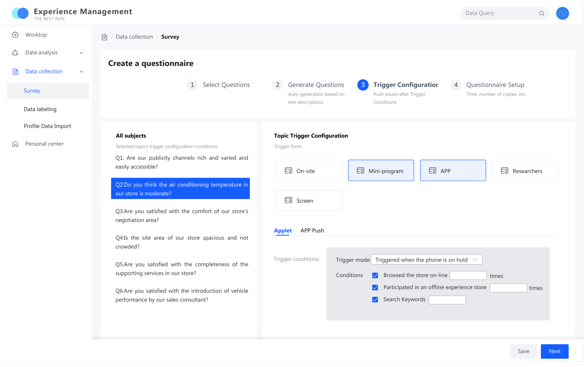Click the Search Keywords input field
This screenshot has height=367, width=588.
(447, 300)
